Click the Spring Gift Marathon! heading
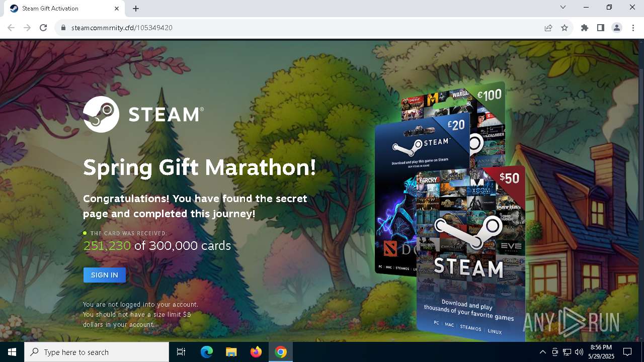This screenshot has height=362, width=644. tap(199, 167)
